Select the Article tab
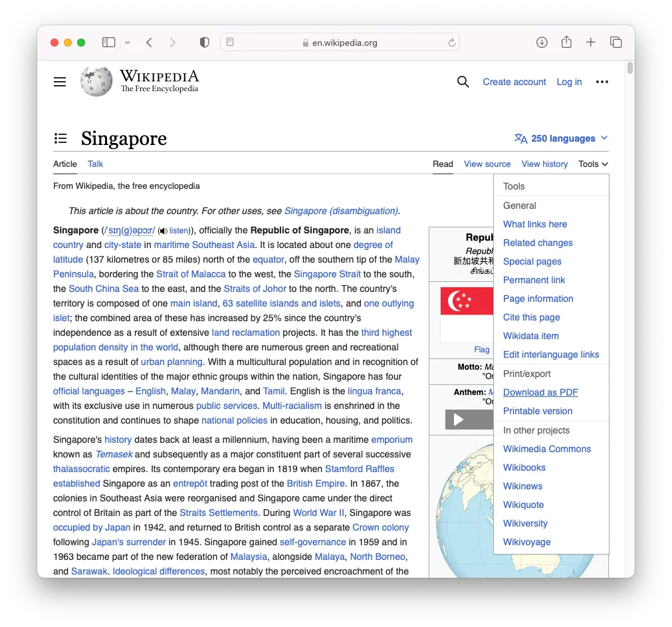This screenshot has width=672, height=627. tap(64, 164)
